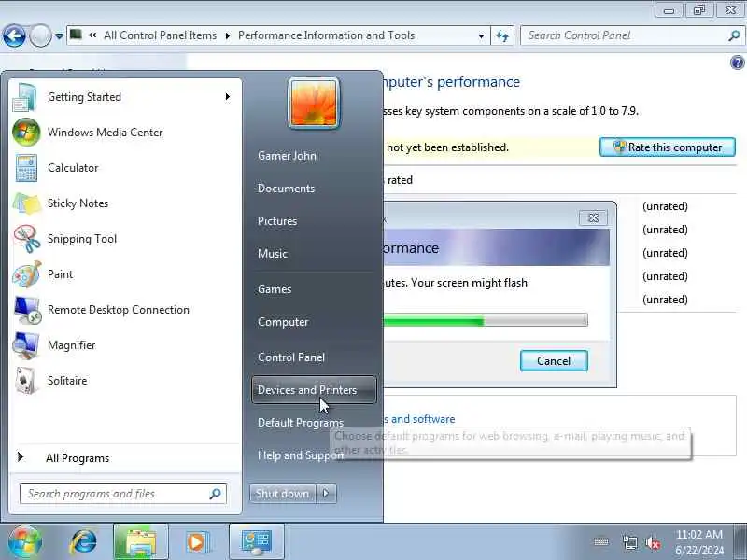This screenshot has width=747, height=560.
Task: Click the search magnifier in Control Panel
Action: pyautogui.click(x=734, y=35)
